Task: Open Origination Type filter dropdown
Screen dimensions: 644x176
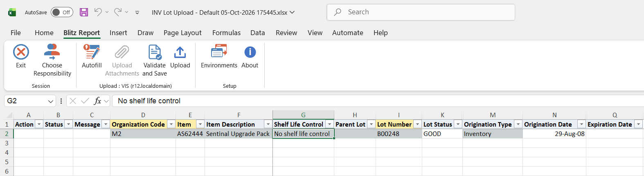Action: [x=518, y=124]
